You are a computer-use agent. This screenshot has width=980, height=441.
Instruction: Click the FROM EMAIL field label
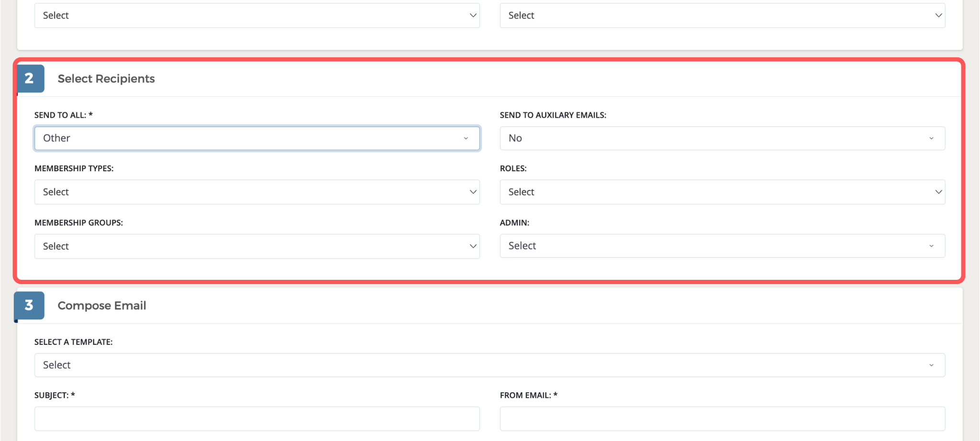pos(525,396)
